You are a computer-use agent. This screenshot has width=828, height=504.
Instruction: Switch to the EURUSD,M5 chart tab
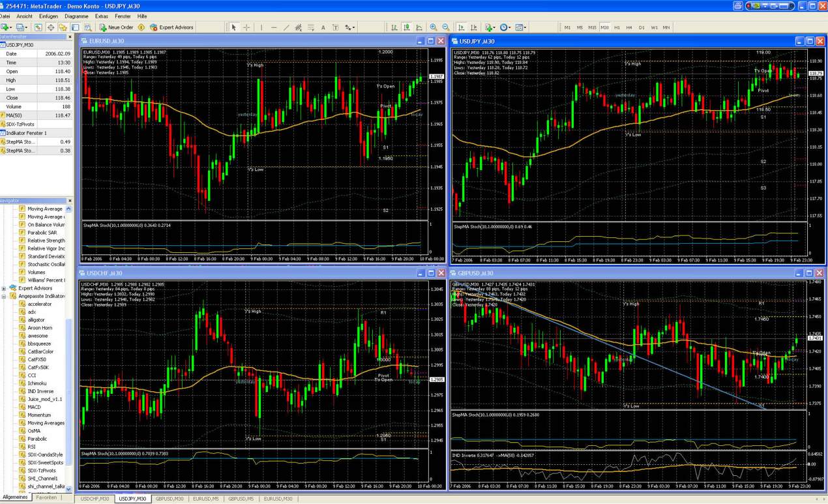click(x=205, y=499)
